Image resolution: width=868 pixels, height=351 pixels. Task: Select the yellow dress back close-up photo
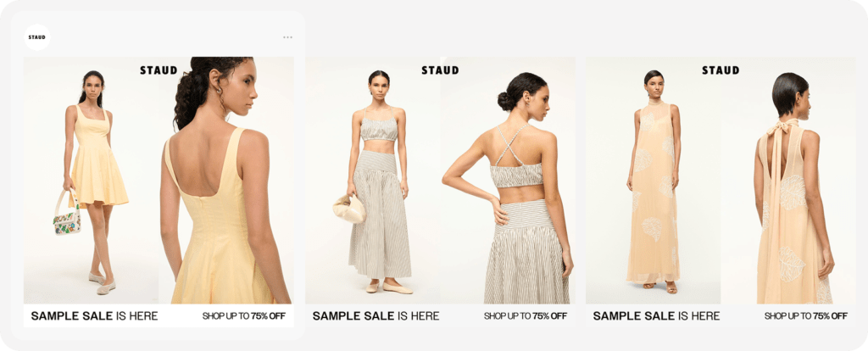click(x=226, y=181)
